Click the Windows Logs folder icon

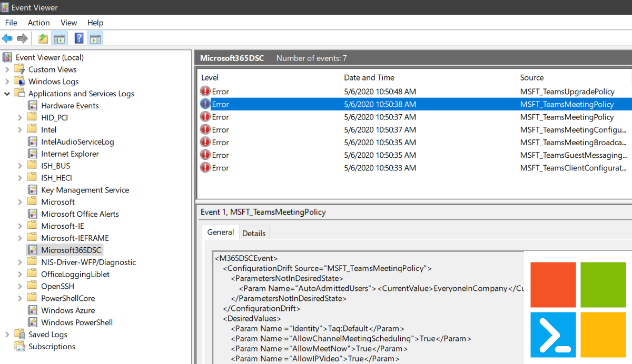(20, 82)
